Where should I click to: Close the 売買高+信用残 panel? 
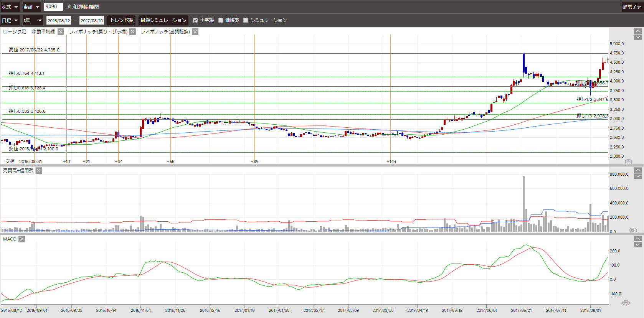click(39, 170)
